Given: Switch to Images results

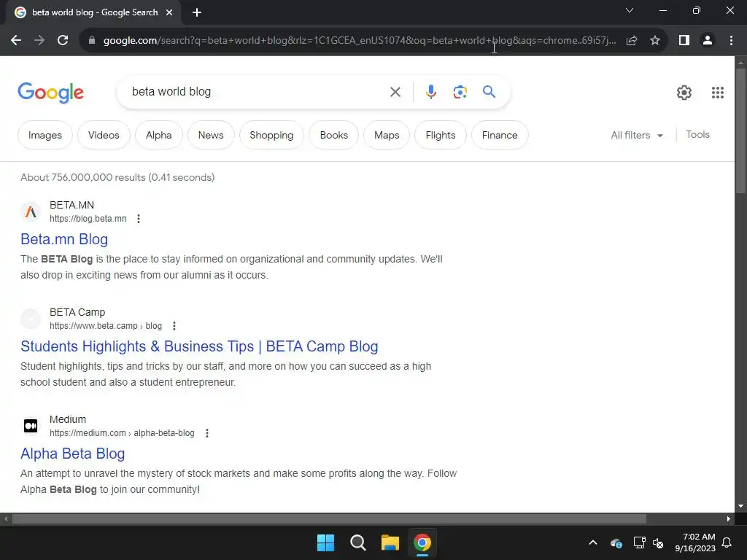Looking at the screenshot, I should coord(44,135).
